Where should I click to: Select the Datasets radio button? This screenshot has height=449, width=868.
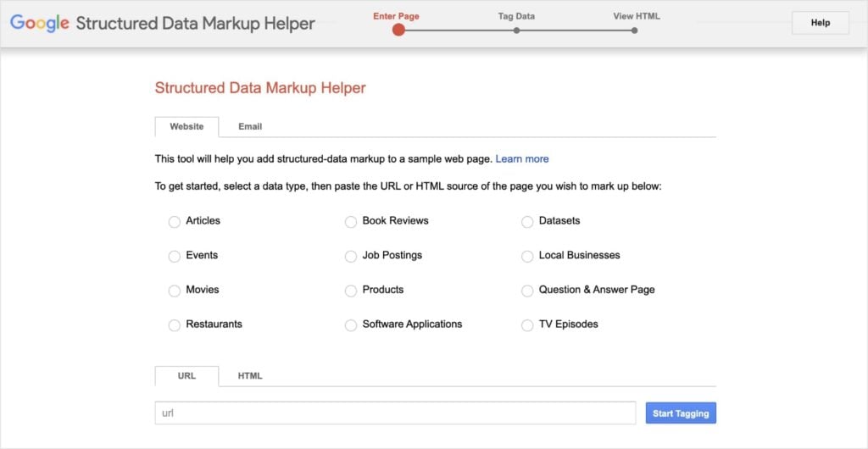coord(527,222)
